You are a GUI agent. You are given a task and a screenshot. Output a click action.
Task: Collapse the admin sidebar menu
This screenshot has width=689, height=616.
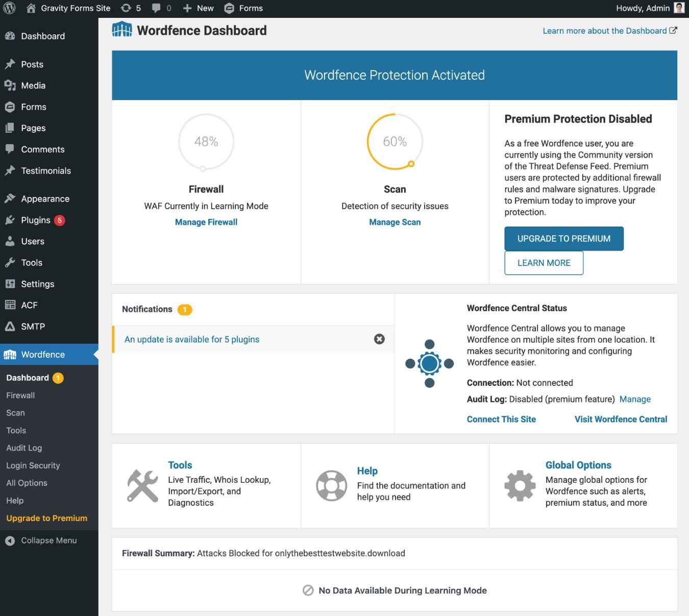pyautogui.click(x=41, y=540)
